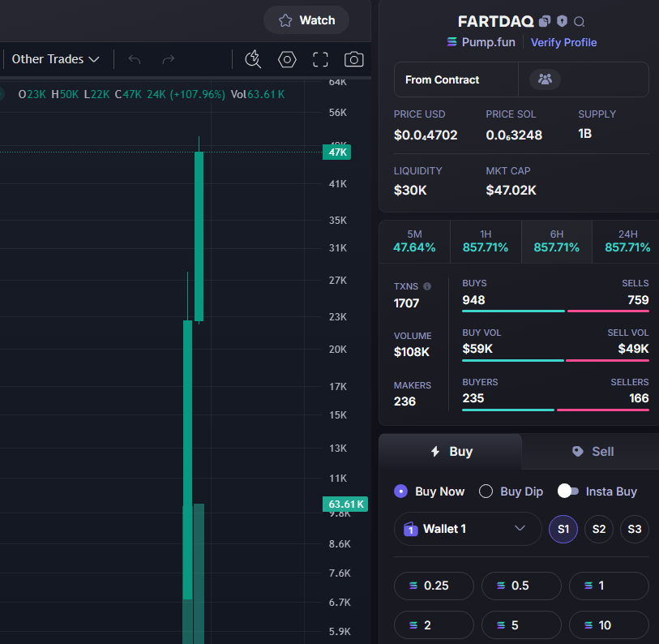Toggle fullscreen chart mode icon

tap(320, 59)
